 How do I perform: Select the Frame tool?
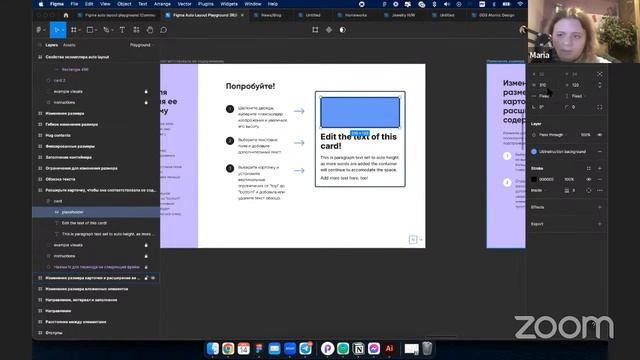point(73,30)
